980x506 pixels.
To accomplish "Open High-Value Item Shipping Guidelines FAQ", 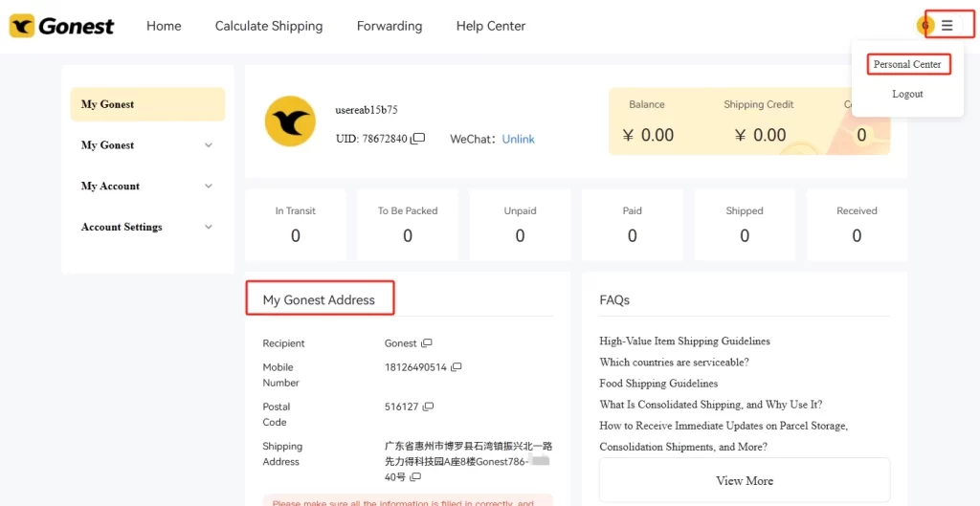I will point(684,341).
